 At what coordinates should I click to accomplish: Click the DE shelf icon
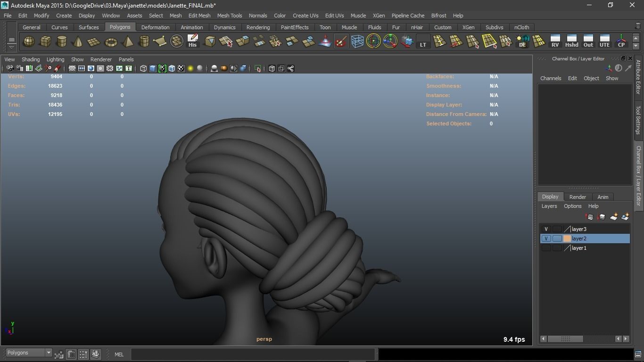pyautogui.click(x=522, y=41)
